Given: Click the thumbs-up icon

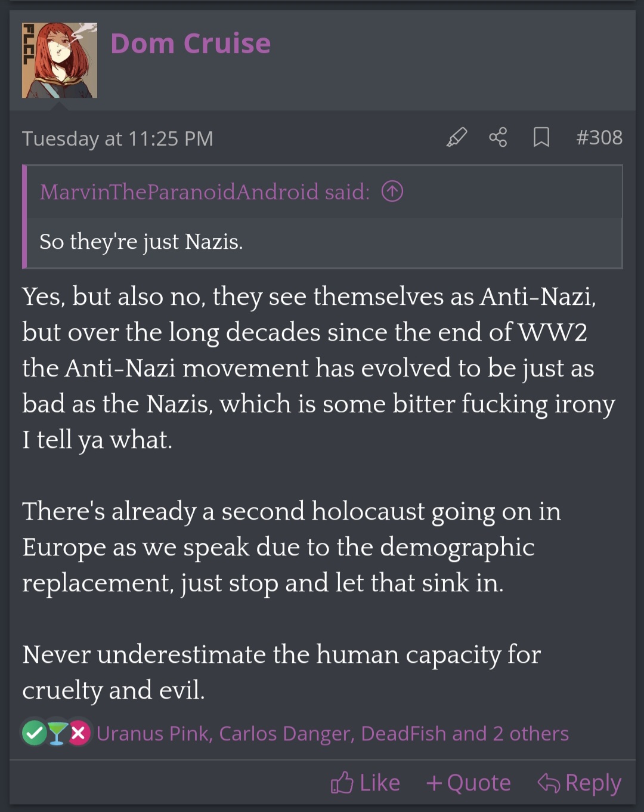Looking at the screenshot, I should coord(342,783).
